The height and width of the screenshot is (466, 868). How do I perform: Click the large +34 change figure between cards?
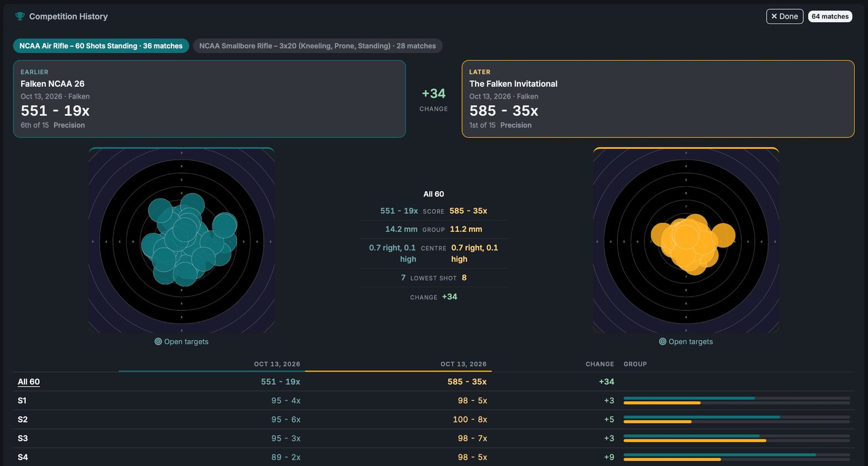(433, 93)
